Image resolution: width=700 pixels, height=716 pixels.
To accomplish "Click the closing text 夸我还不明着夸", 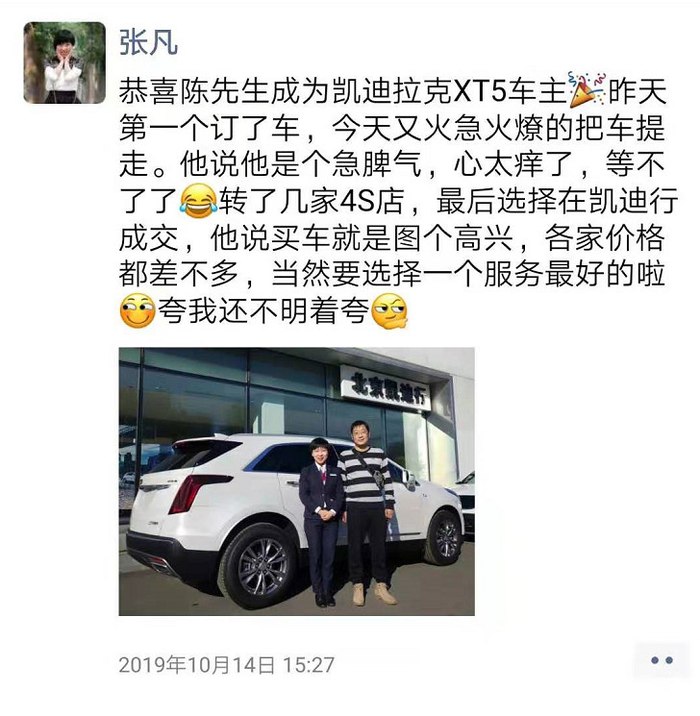I will [x=263, y=311].
